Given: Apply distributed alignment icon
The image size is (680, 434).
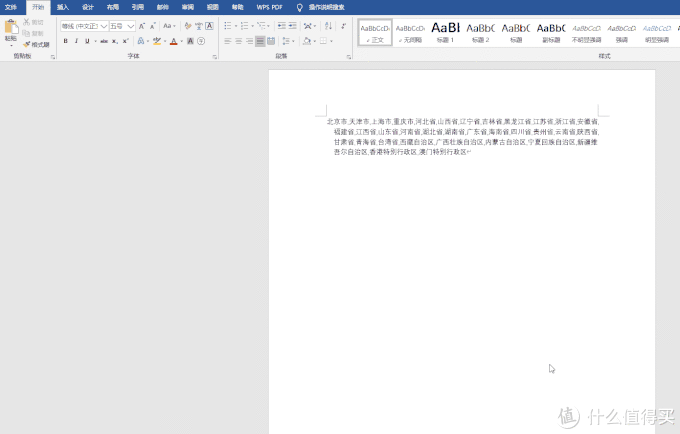Looking at the screenshot, I should click(271, 41).
